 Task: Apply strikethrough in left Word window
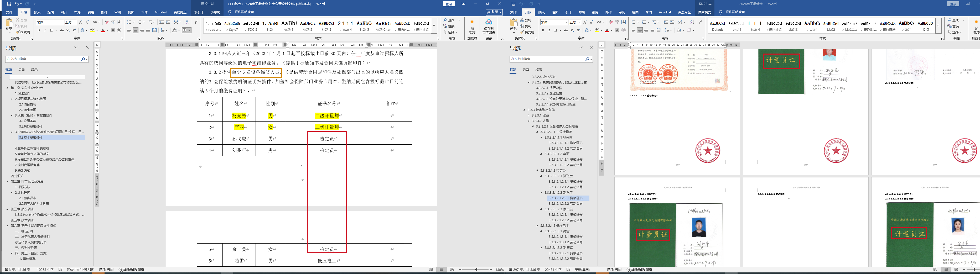tap(62, 30)
